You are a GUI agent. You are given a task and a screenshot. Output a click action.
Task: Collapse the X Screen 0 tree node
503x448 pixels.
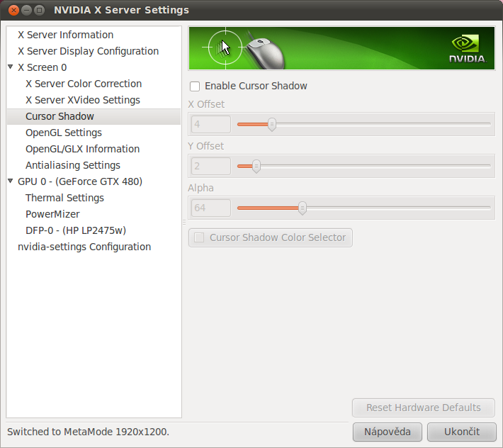(11, 67)
